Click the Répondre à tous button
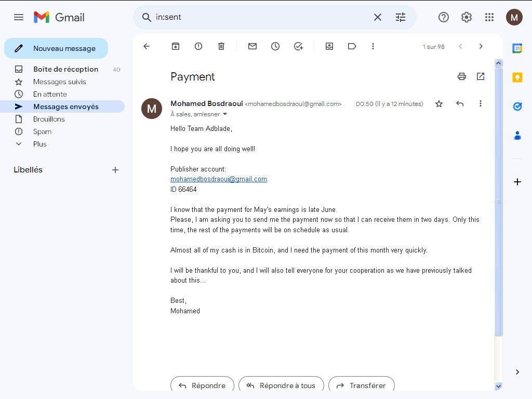 tap(281, 385)
